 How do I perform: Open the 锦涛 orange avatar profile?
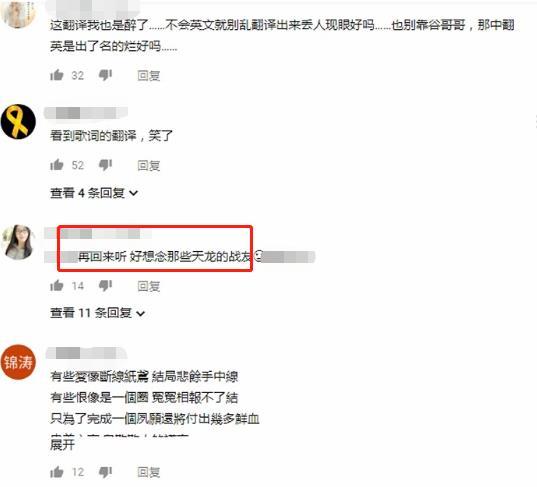tap(18, 362)
